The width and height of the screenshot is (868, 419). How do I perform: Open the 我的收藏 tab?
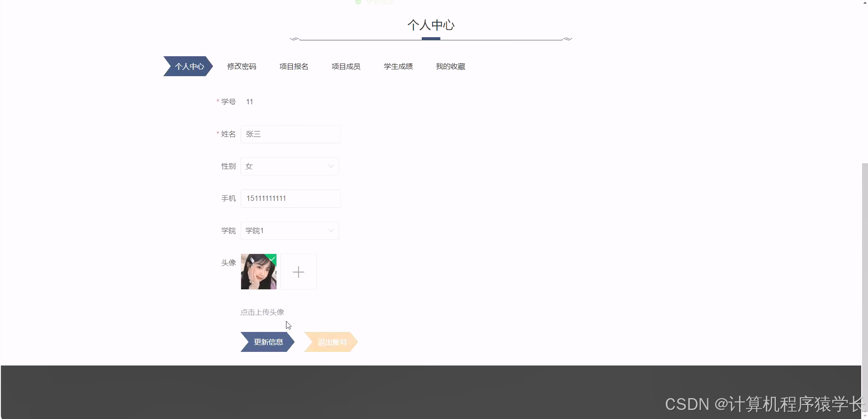pyautogui.click(x=450, y=66)
